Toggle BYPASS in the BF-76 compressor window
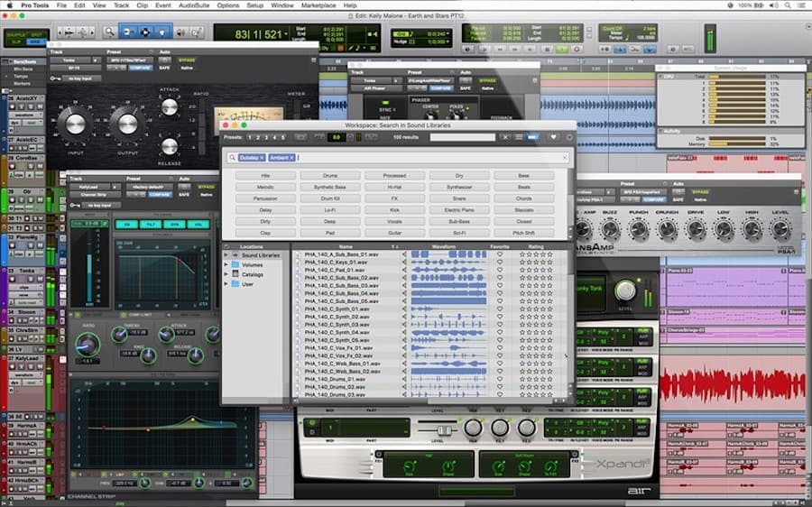The image size is (812, 507). [x=187, y=60]
